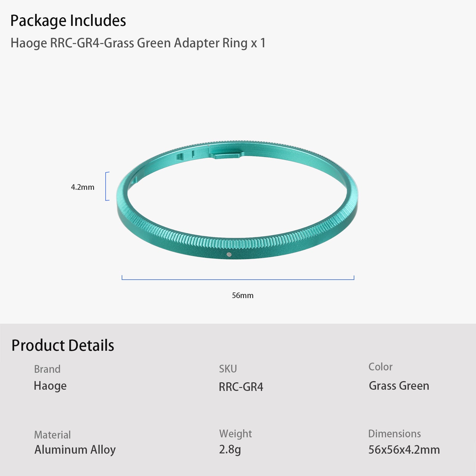This screenshot has height=476, width=476.
Task: Select the Haoge RRC-GR4 Adapter Ring package line
Action: (138, 43)
